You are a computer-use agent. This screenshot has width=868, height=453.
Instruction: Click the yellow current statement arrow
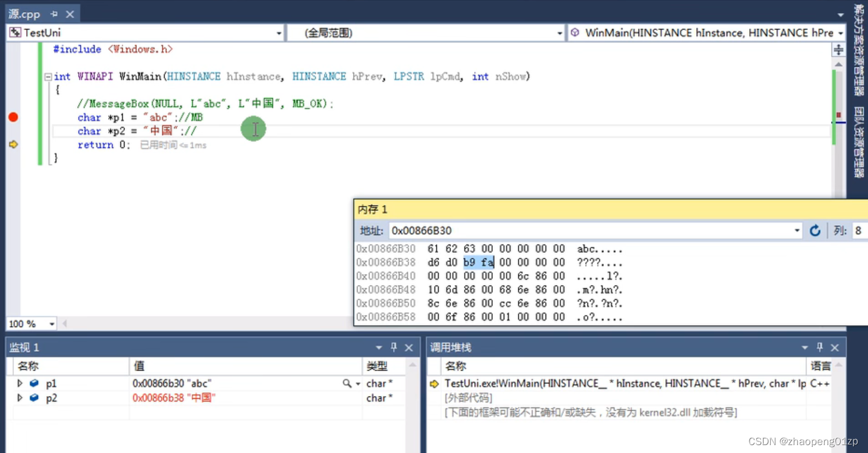(13, 144)
